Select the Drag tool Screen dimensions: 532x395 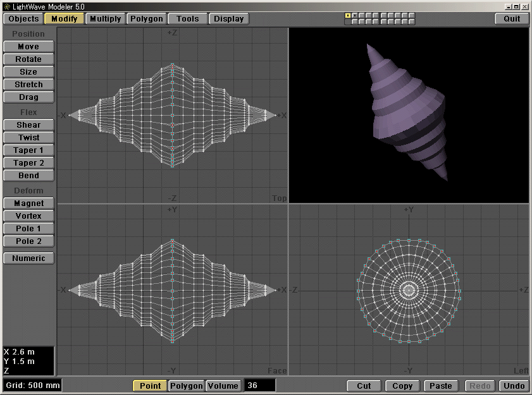click(28, 97)
